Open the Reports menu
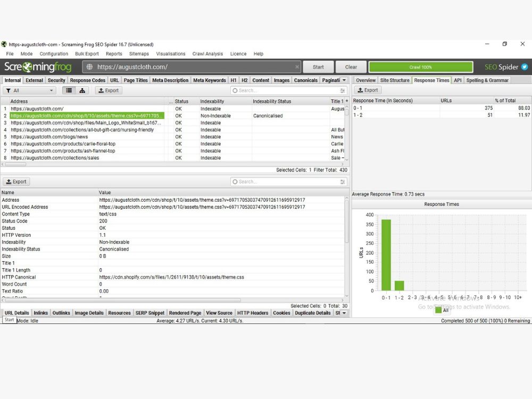 (114, 54)
